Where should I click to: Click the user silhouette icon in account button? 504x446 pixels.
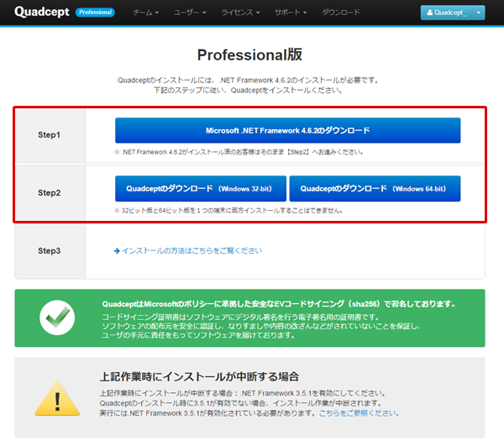point(430,13)
